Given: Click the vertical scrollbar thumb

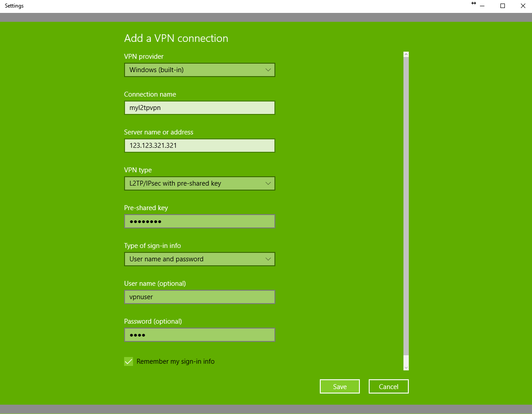Looking at the screenshot, I should tap(406, 206).
